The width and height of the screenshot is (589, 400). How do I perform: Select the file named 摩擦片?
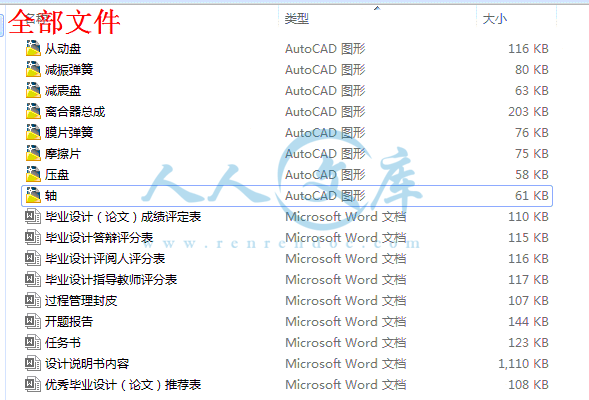coord(63,154)
